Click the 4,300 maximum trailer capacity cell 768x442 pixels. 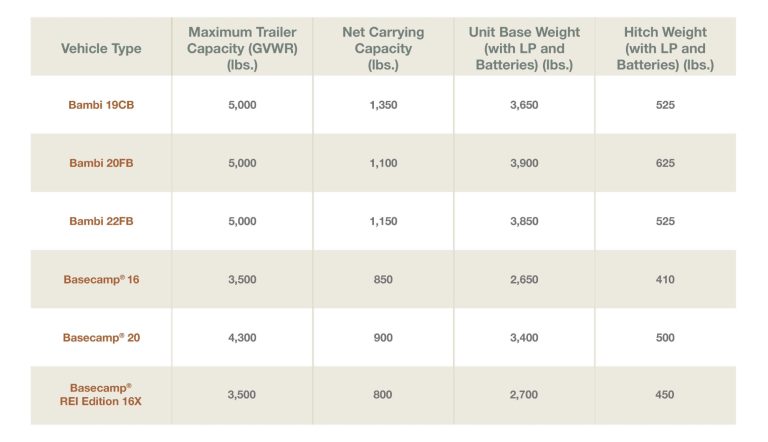point(242,337)
